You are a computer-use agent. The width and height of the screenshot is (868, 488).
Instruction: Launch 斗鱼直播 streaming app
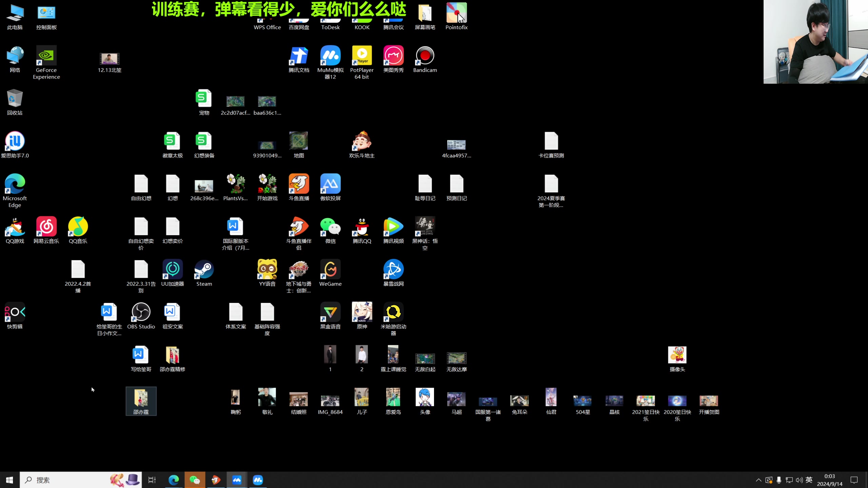pos(299,185)
